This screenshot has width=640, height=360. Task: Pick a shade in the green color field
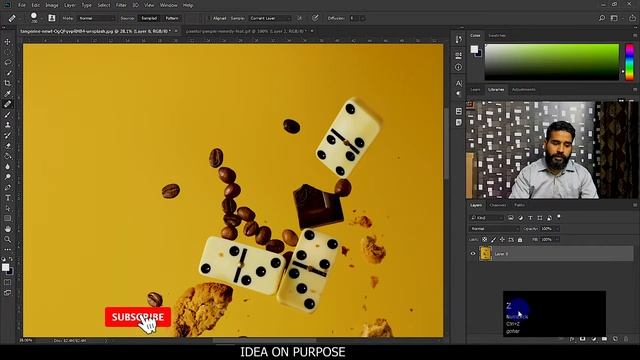551,62
